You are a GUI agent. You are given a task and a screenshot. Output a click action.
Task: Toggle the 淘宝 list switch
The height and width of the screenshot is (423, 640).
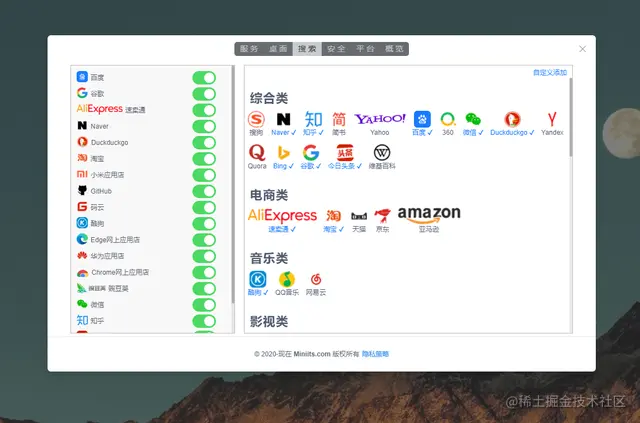click(204, 159)
